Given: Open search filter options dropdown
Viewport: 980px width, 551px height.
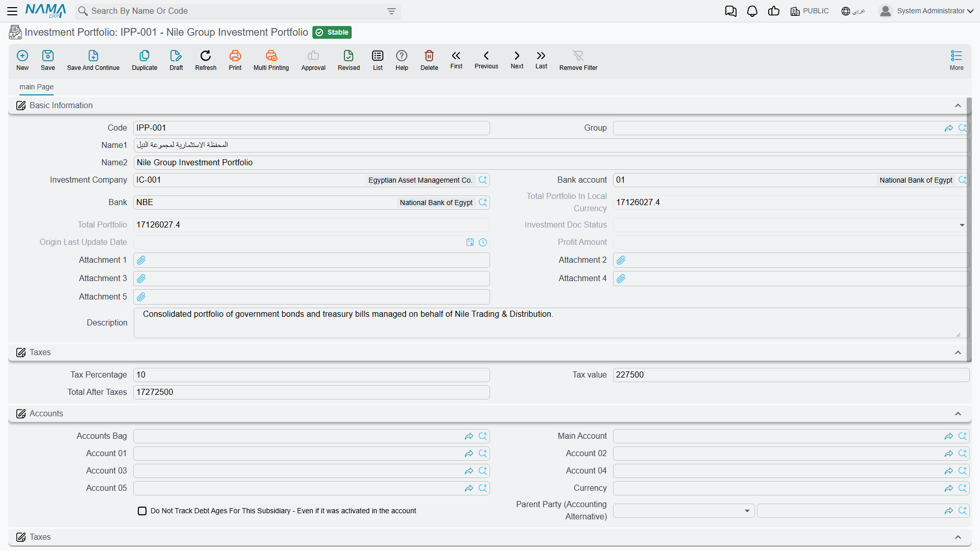Looking at the screenshot, I should pos(391,11).
